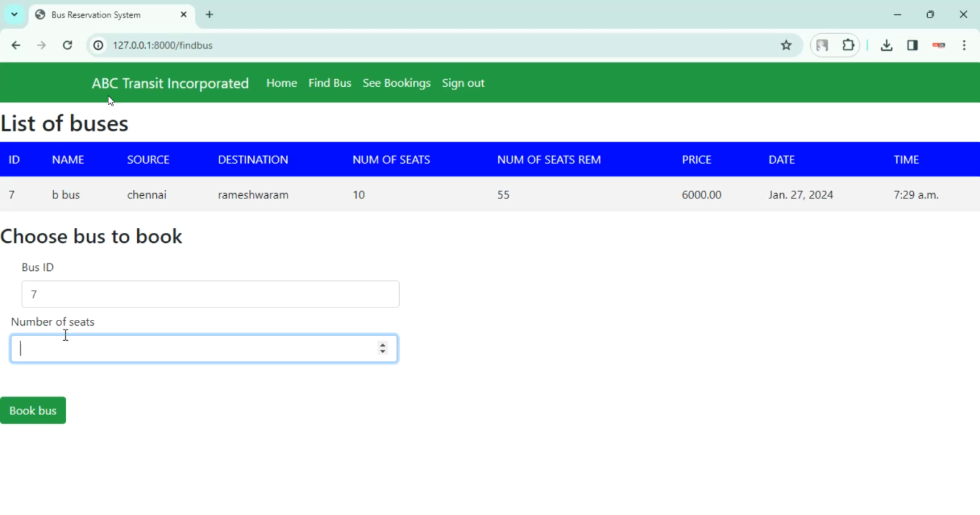Go to the Home nav link
Image resolution: width=980 pixels, height=515 pixels.
pos(282,83)
